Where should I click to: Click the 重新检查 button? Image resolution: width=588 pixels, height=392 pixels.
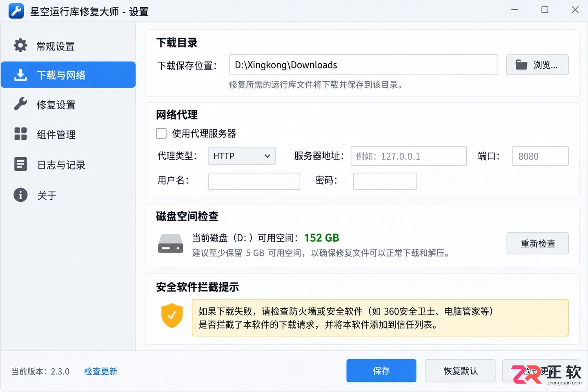(x=537, y=243)
